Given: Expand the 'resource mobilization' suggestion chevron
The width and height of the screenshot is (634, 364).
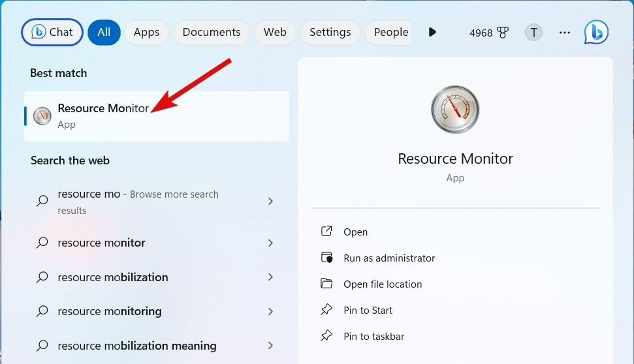Looking at the screenshot, I should coord(270,277).
